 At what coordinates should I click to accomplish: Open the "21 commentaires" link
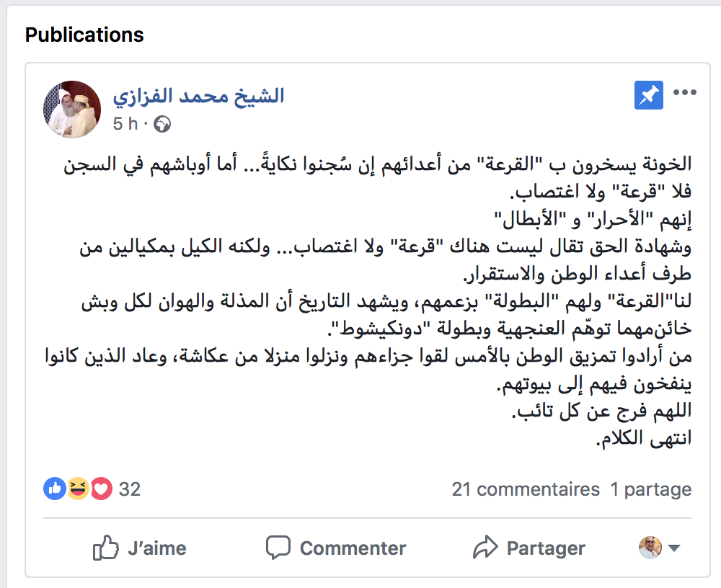[x=526, y=490]
